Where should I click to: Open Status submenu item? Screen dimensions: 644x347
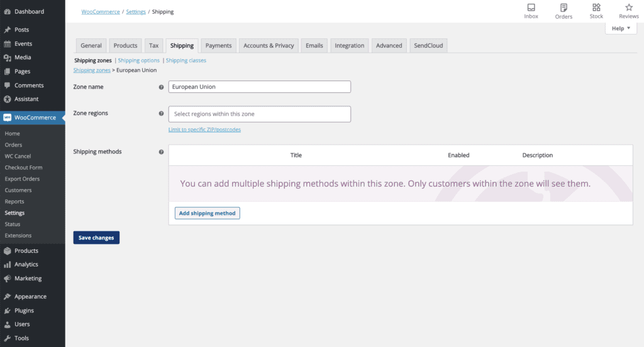coord(13,224)
